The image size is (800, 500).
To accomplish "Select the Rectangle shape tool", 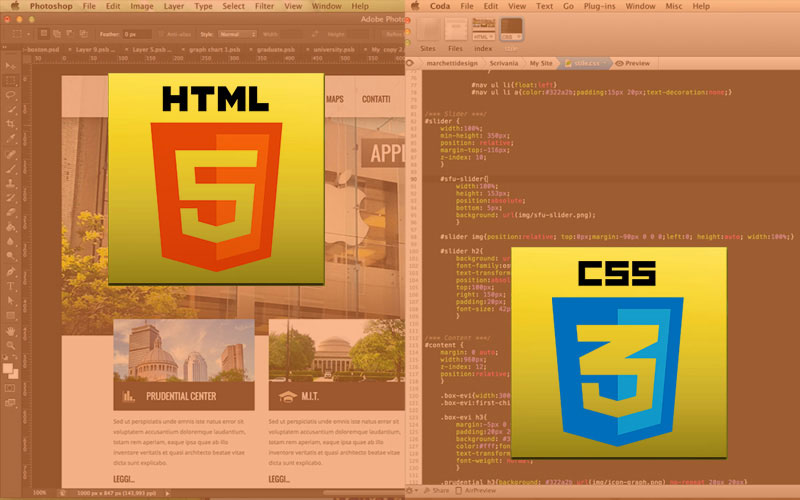I will tap(10, 316).
